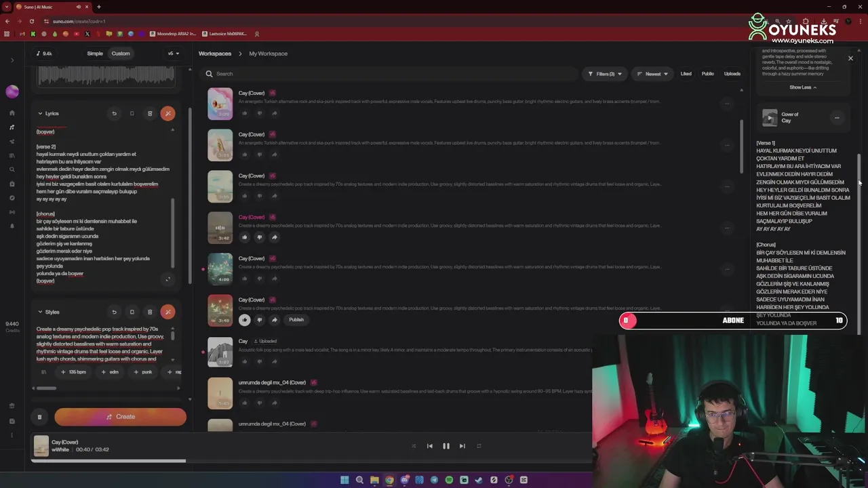Pause the playing song
Image resolution: width=868 pixels, height=488 pixels.
pos(446,446)
